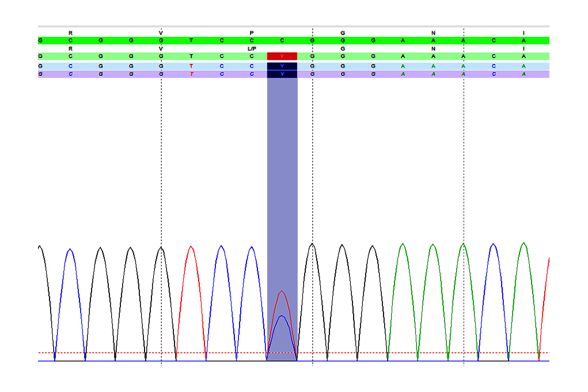Click the L/P amino acid label
The height and width of the screenshot is (392, 588).
click(252, 49)
